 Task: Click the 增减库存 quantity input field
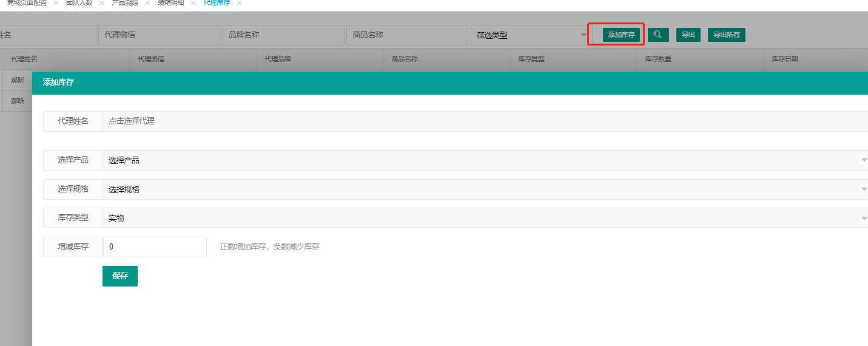click(155, 247)
